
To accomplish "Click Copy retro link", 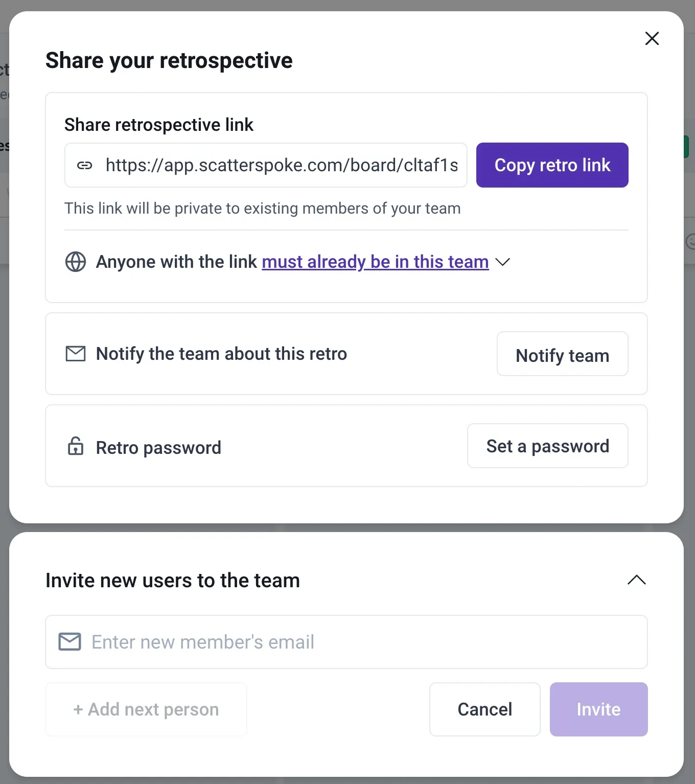I will (x=552, y=165).
